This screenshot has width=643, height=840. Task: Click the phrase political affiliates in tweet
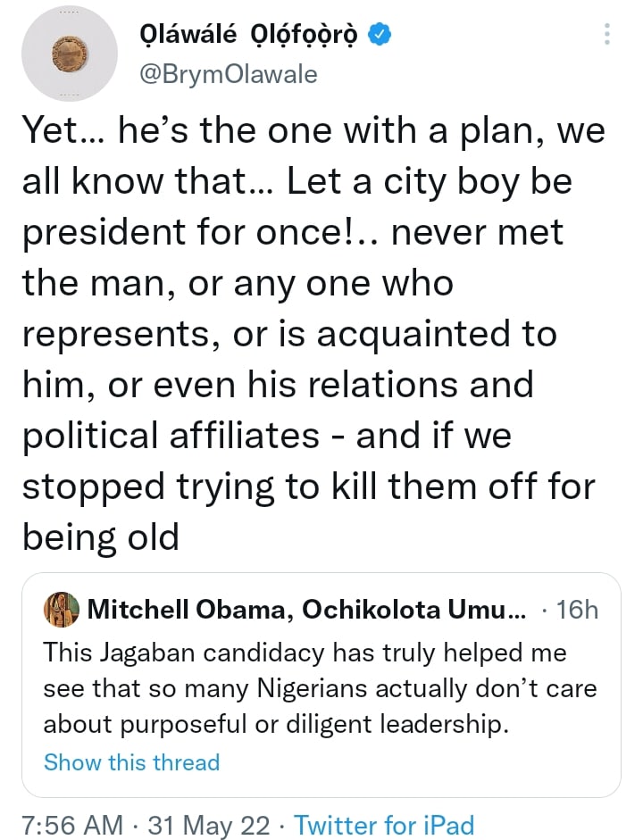[x=171, y=435]
